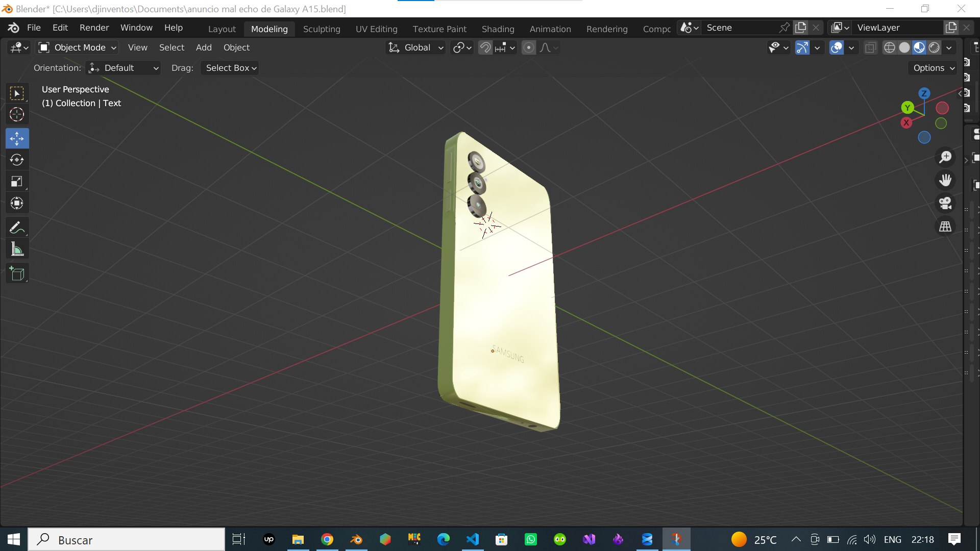The height and width of the screenshot is (551, 980).
Task: Select the Measure tool
Action: coord(17,249)
